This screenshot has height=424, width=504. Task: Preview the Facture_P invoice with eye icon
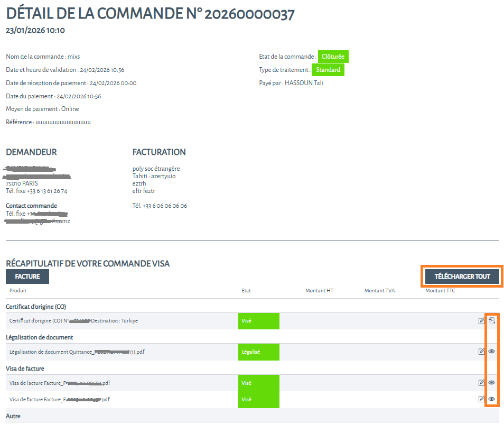click(491, 383)
